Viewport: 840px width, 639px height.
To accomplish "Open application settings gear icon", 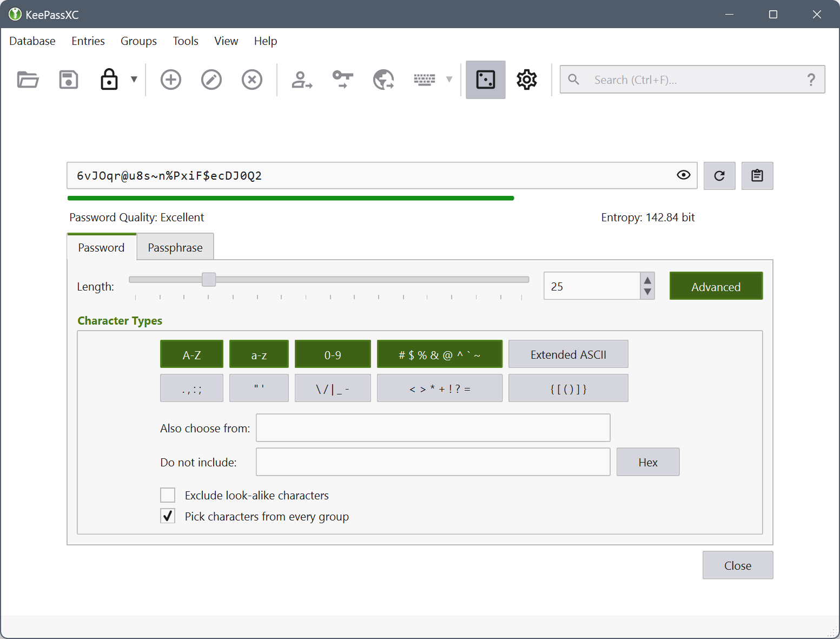I will point(526,80).
